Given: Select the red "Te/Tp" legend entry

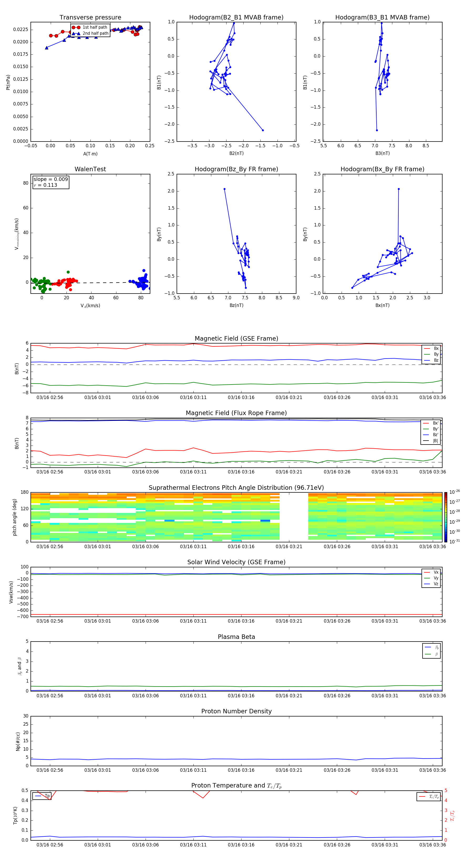Looking at the screenshot, I should [429, 797].
